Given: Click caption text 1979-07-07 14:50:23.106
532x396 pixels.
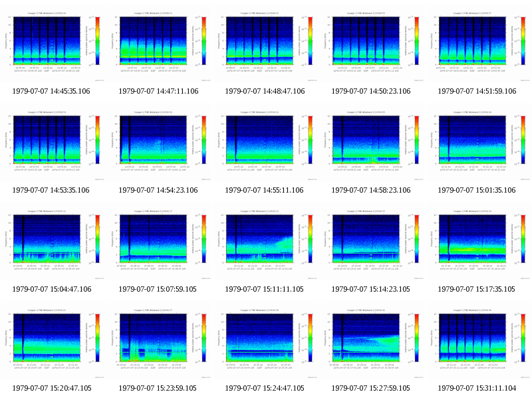Looking at the screenshot, I should 371,91.
